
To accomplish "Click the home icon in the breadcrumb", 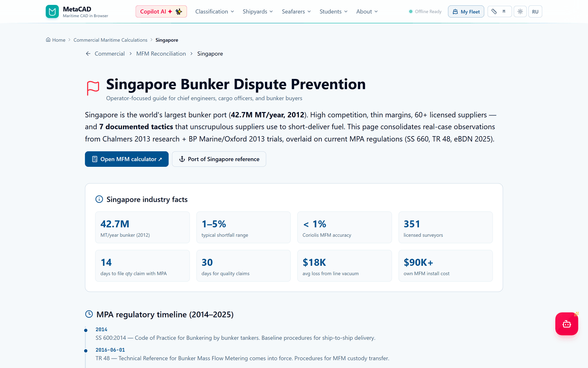I will tap(48, 40).
